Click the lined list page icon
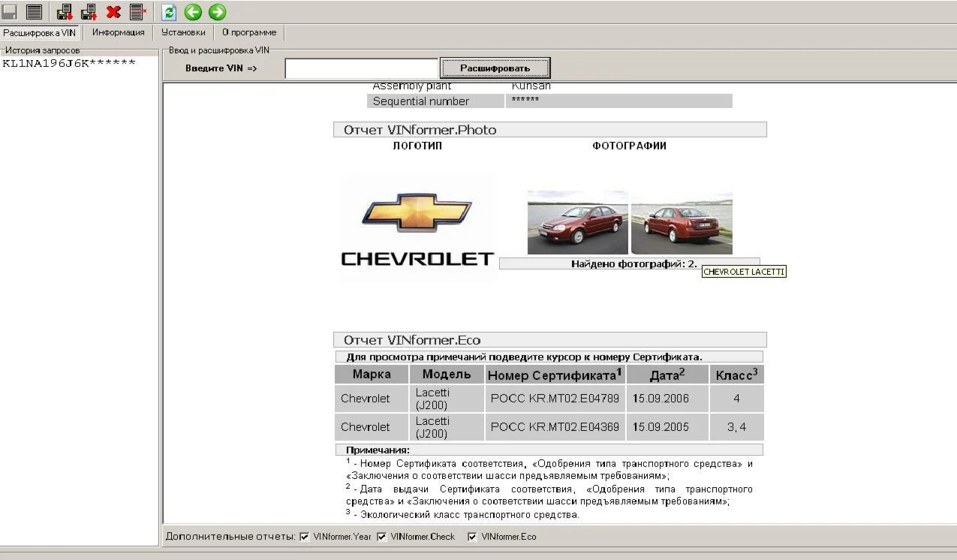Image resolution: width=957 pixels, height=560 pixels. (x=34, y=12)
